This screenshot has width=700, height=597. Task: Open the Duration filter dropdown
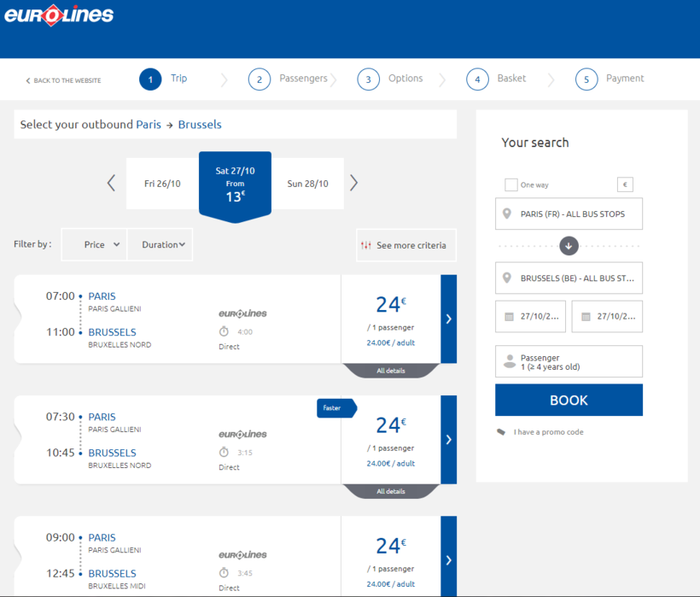[x=160, y=244]
